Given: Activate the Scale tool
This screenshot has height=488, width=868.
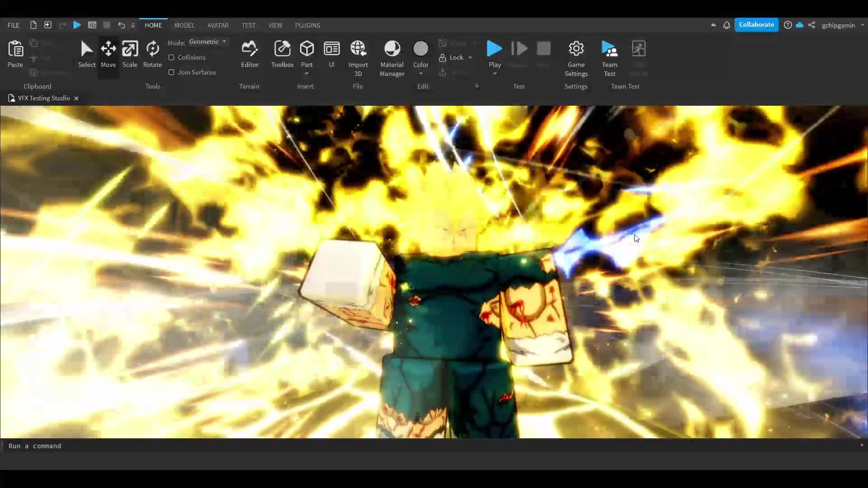Looking at the screenshot, I should point(130,54).
